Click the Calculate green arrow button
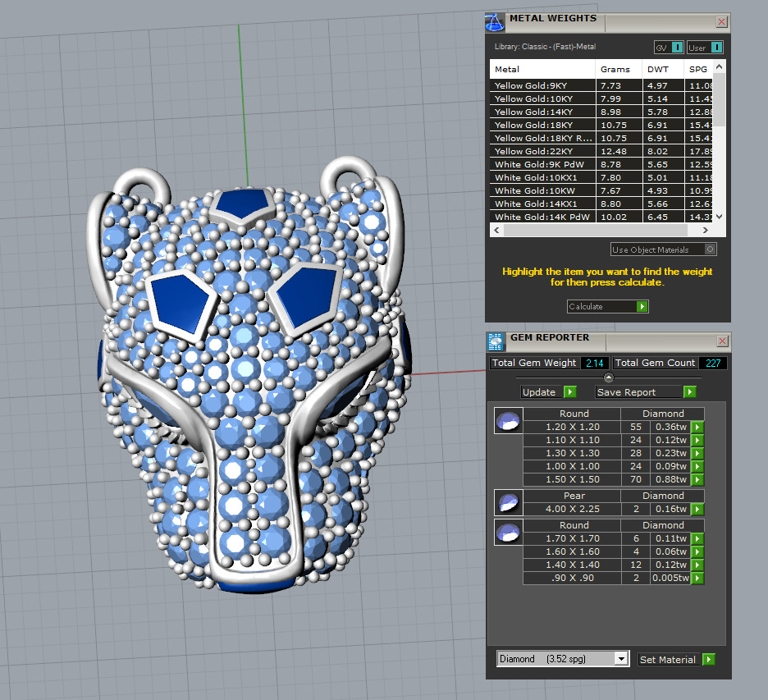Viewport: 768px width, 700px height. [642, 307]
